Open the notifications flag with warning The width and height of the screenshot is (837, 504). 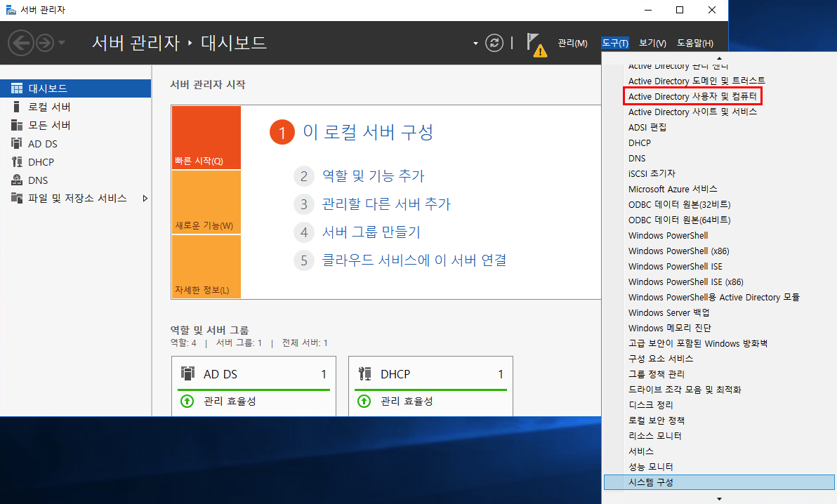(536, 45)
